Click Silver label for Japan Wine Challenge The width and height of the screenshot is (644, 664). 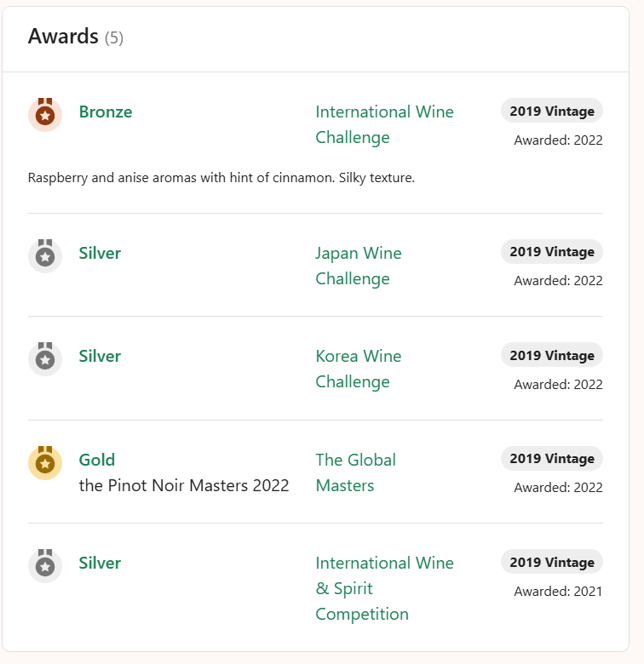pyautogui.click(x=100, y=253)
